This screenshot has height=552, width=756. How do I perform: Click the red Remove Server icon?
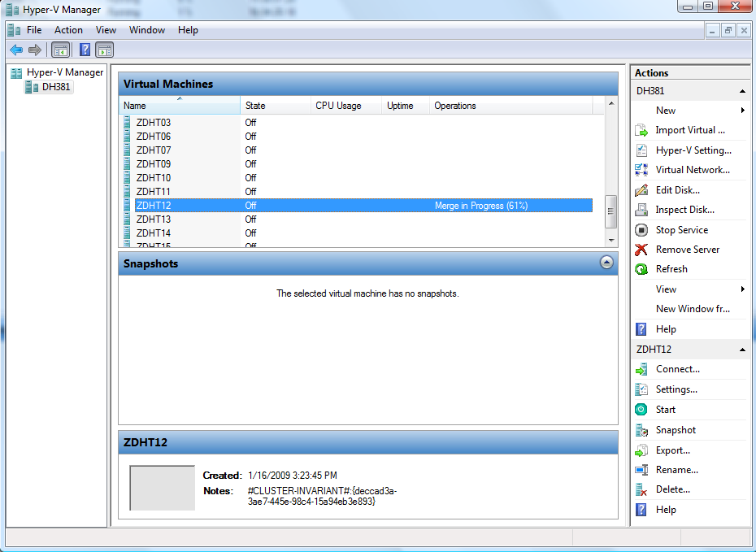coord(641,250)
